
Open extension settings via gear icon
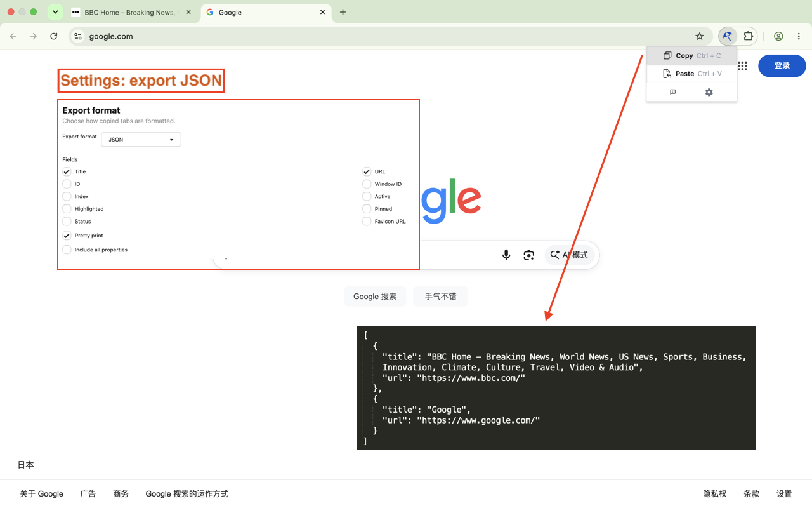click(x=709, y=92)
